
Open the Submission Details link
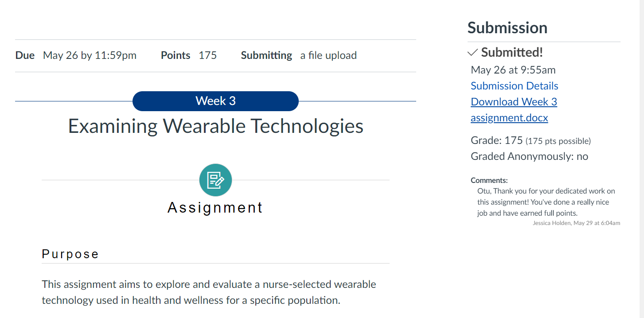click(x=514, y=85)
